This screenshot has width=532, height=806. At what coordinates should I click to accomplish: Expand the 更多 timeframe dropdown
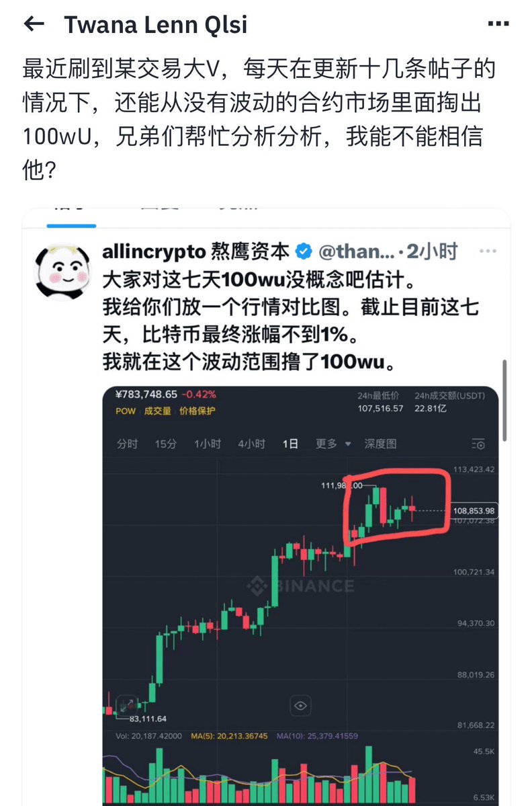(332, 444)
